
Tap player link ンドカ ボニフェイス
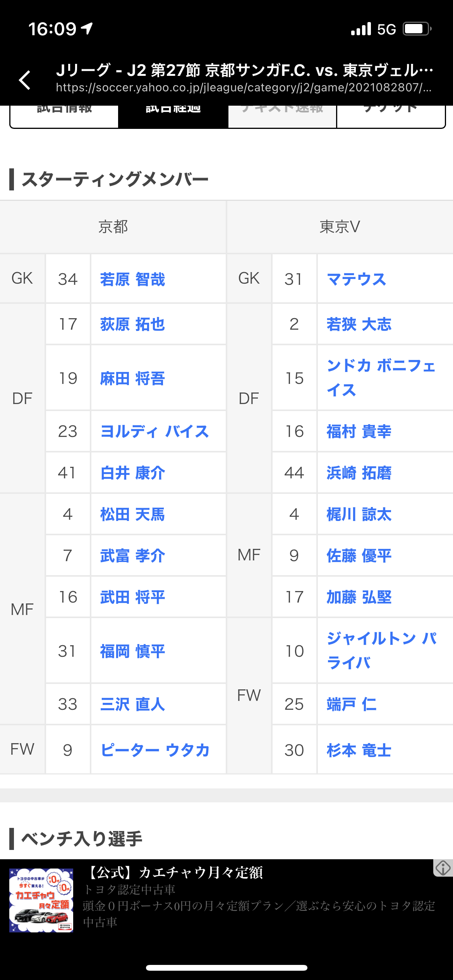[x=381, y=377]
